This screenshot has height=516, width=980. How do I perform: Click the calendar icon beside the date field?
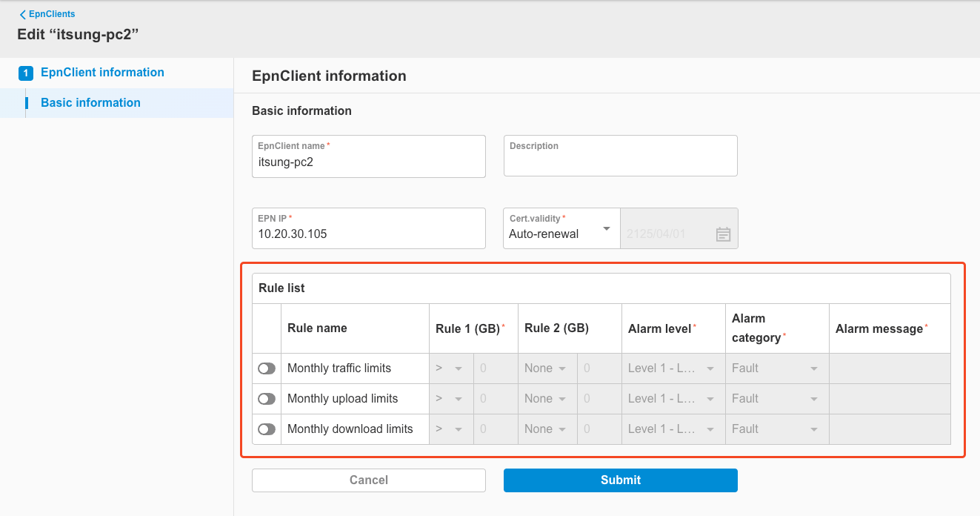click(723, 234)
